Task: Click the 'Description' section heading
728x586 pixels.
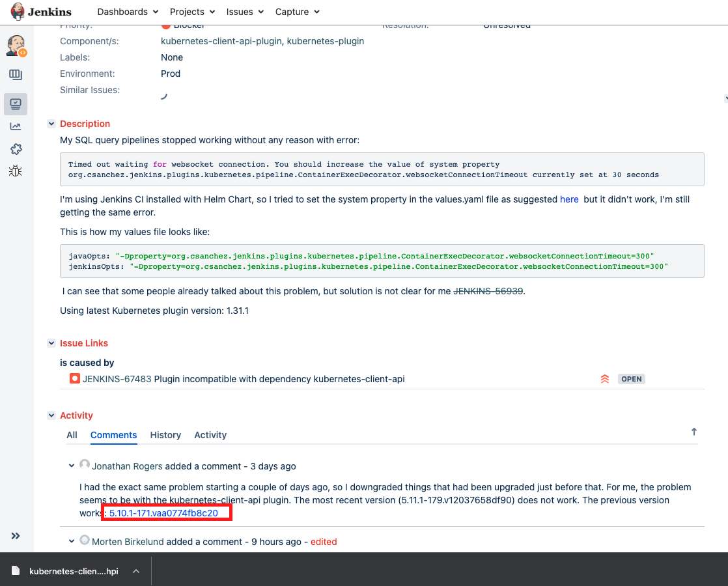Action: 85,124
